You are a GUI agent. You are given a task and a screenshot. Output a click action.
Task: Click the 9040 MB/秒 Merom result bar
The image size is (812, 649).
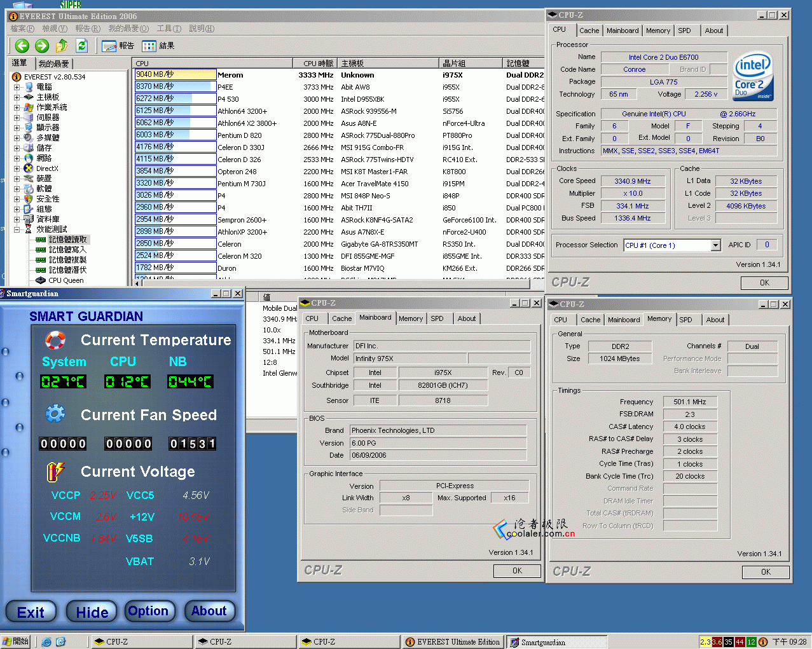click(x=175, y=74)
